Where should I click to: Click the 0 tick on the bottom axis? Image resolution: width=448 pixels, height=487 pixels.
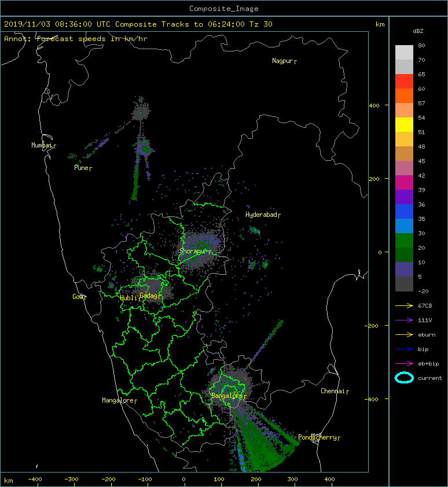pos(183,479)
